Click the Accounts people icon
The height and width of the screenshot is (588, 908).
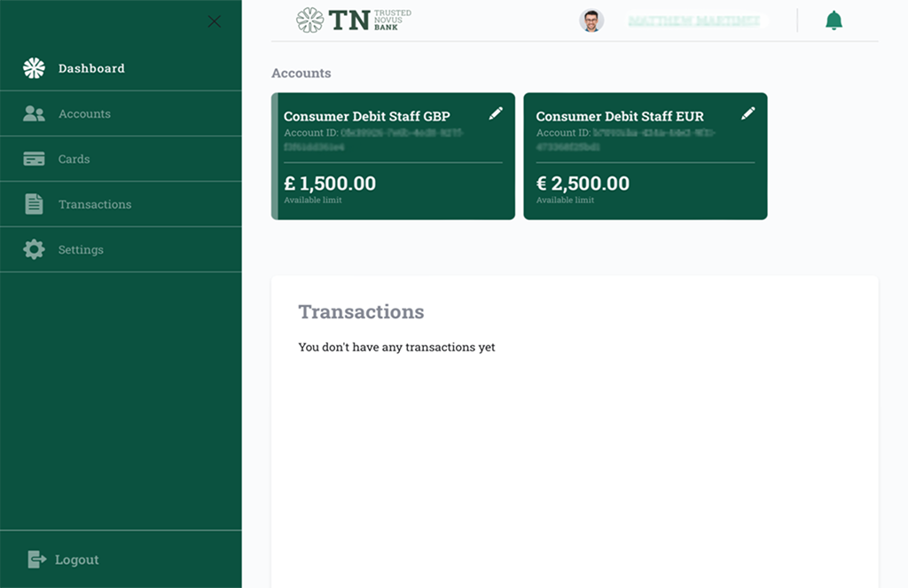(34, 114)
